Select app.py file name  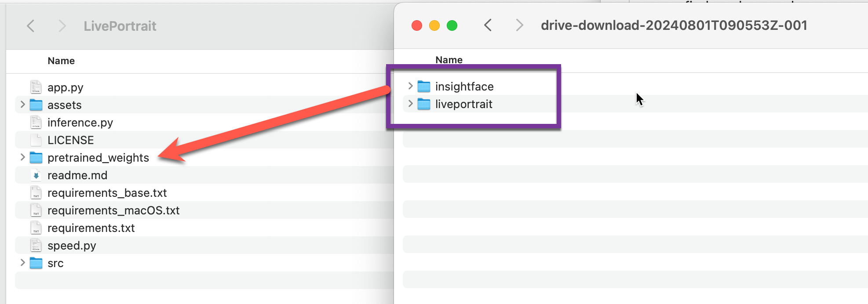66,87
